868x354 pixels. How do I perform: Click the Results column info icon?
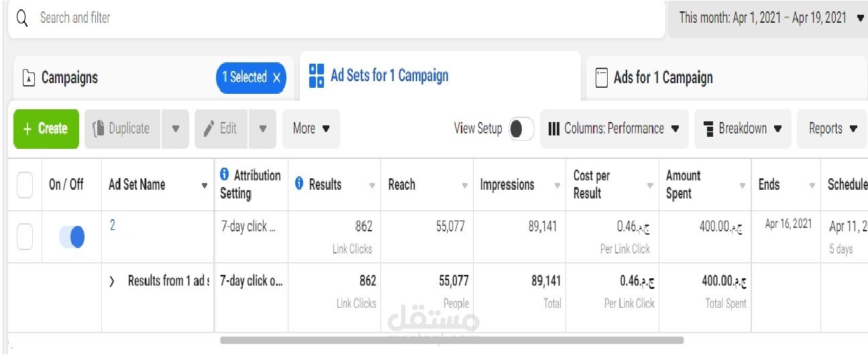(x=299, y=184)
